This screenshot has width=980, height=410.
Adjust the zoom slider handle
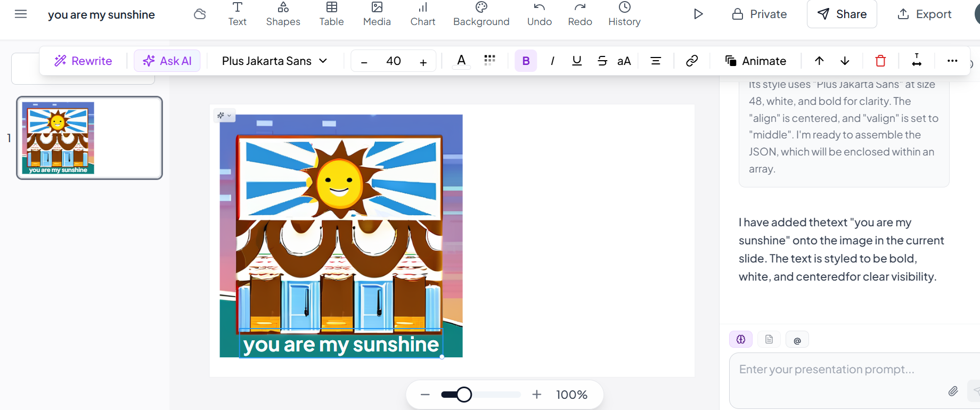464,395
